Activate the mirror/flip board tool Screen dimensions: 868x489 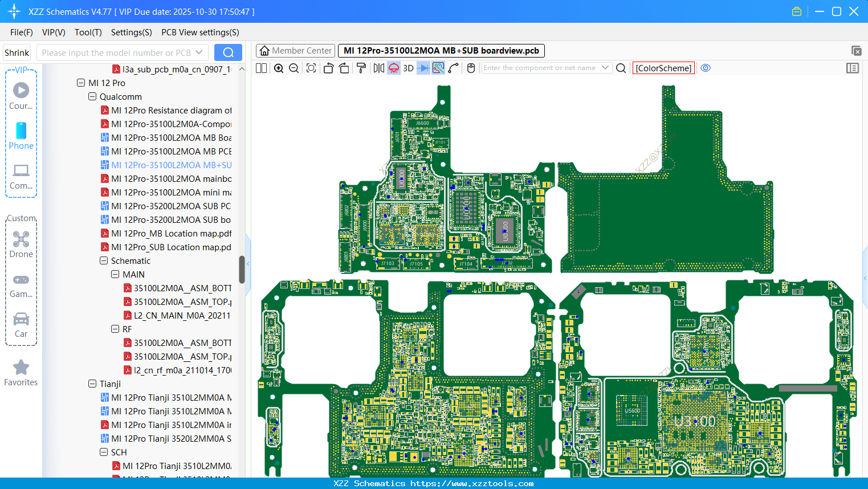pos(377,68)
